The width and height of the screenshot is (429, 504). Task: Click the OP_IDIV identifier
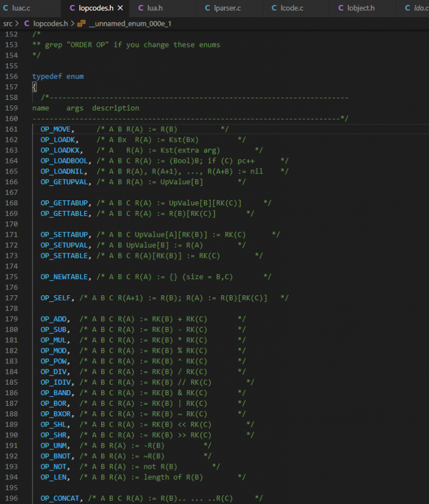[55, 382]
